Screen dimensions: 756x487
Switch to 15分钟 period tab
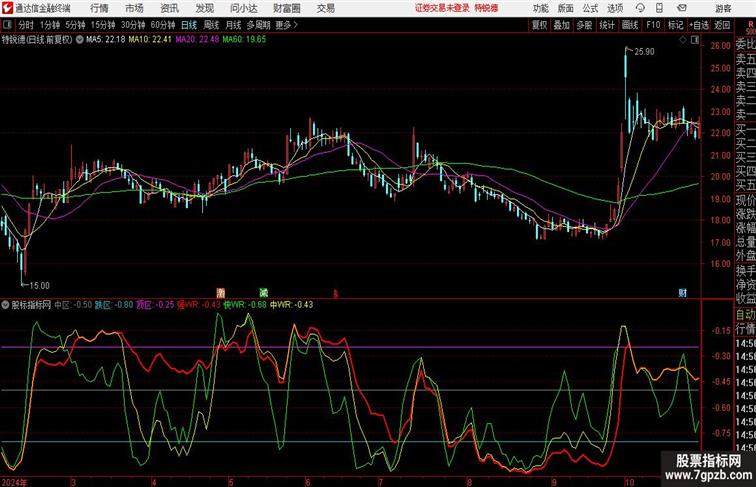point(103,25)
